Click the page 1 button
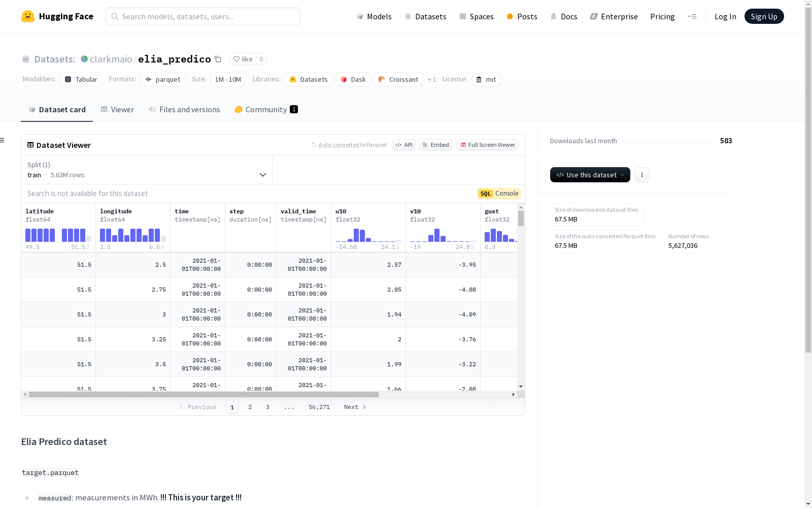 coord(232,407)
